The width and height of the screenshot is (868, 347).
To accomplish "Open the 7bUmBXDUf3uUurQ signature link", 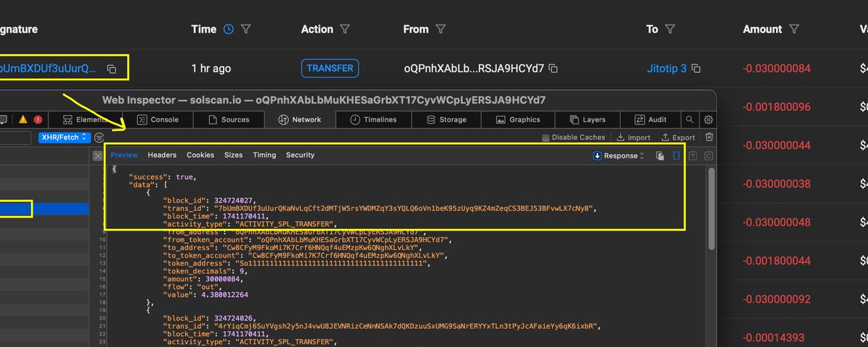I will click(47, 69).
